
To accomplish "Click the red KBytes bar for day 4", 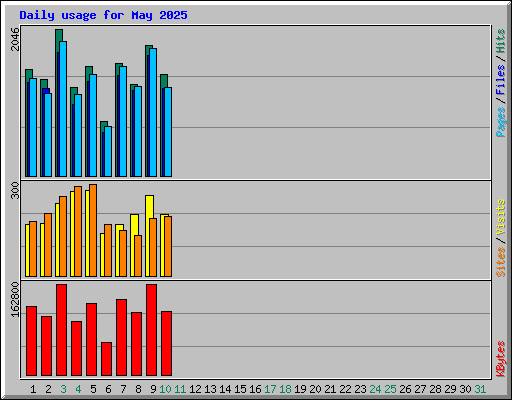I will (x=76, y=349).
